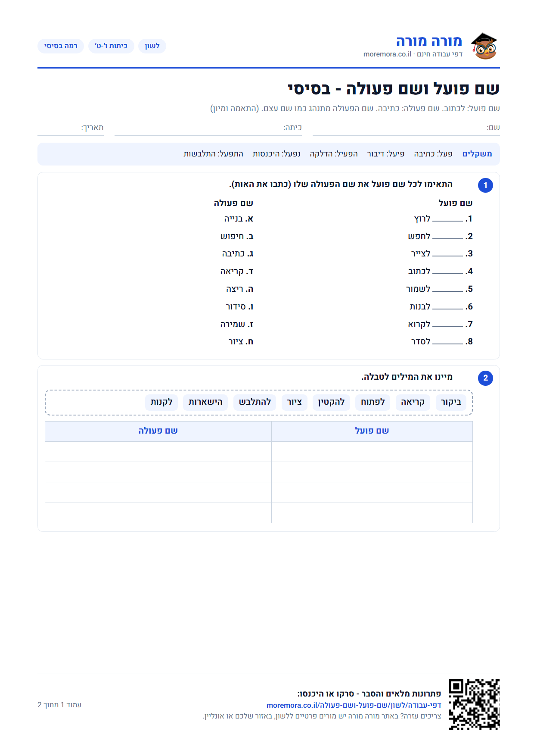Image resolution: width=534 pixels, height=756 pixels.
Task: Pick the "לפתוח" chip in the word bank
Action: (x=373, y=402)
